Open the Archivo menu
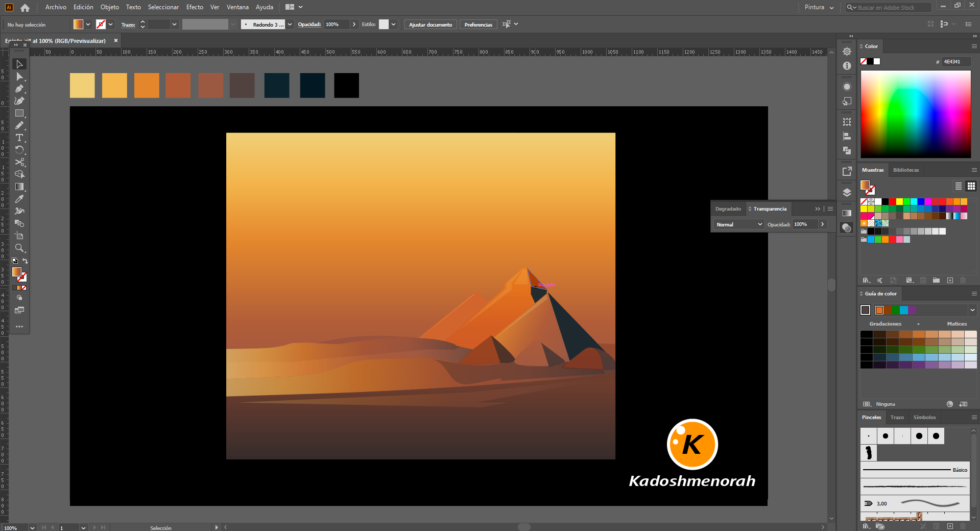Image resolution: width=980 pixels, height=531 pixels. pos(56,7)
